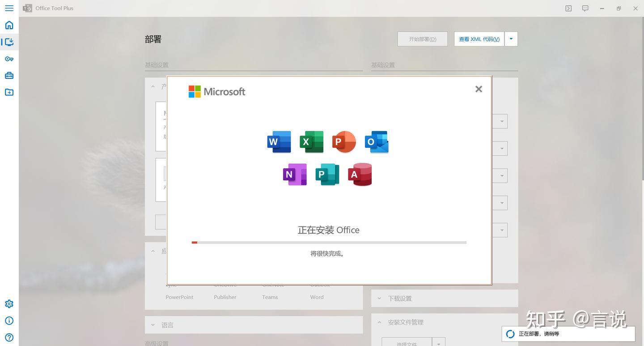The height and width of the screenshot is (346, 644).
Task: Collapse the 安装文件管理 section
Action: click(x=405, y=322)
